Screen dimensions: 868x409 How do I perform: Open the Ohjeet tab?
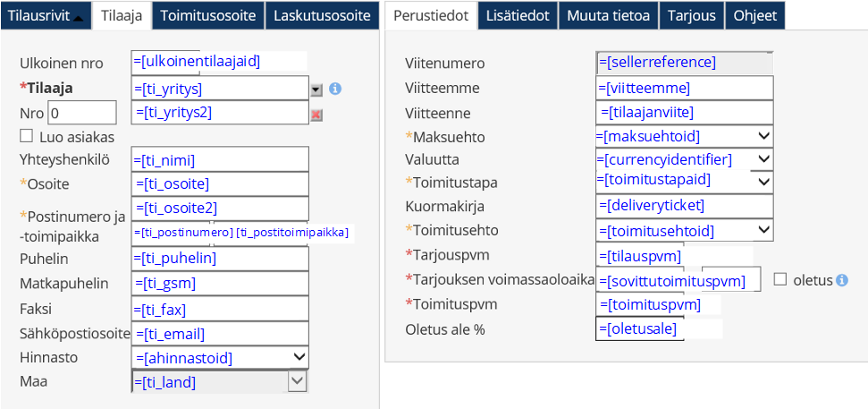click(755, 15)
